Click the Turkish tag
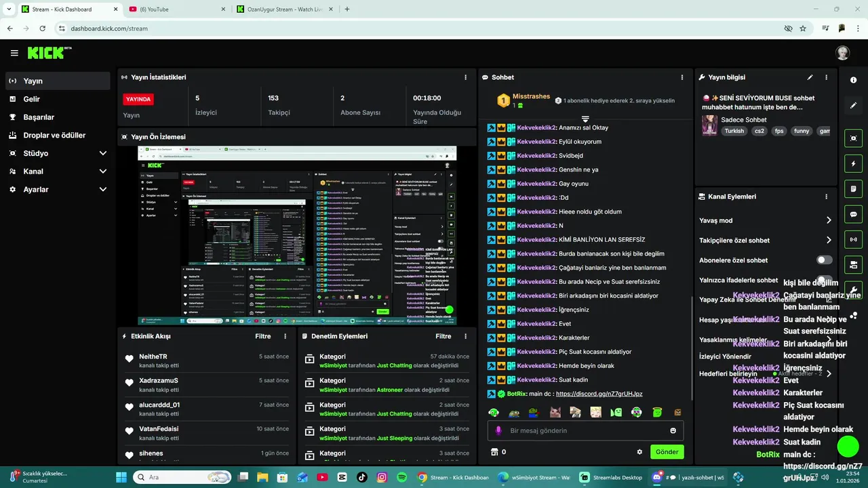 734,131
